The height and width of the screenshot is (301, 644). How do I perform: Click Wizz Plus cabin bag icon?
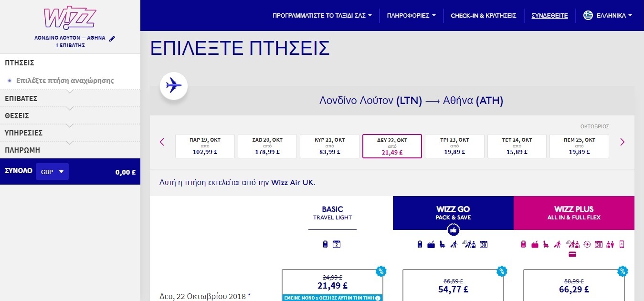click(523, 244)
